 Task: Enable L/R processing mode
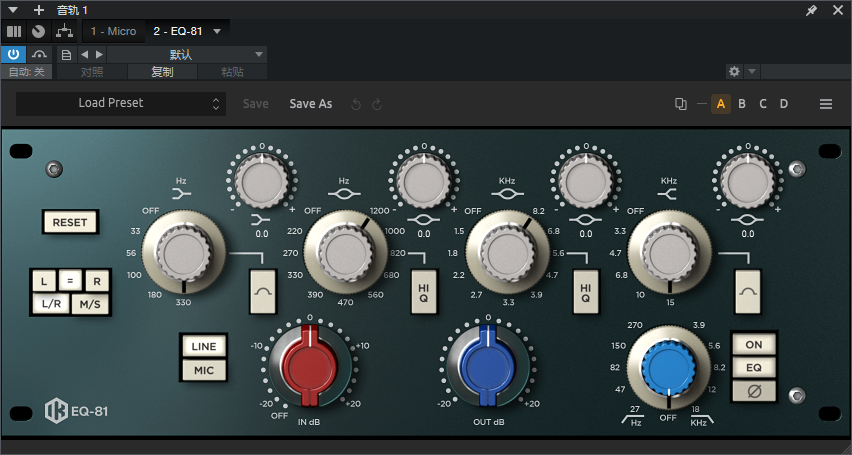(x=51, y=304)
